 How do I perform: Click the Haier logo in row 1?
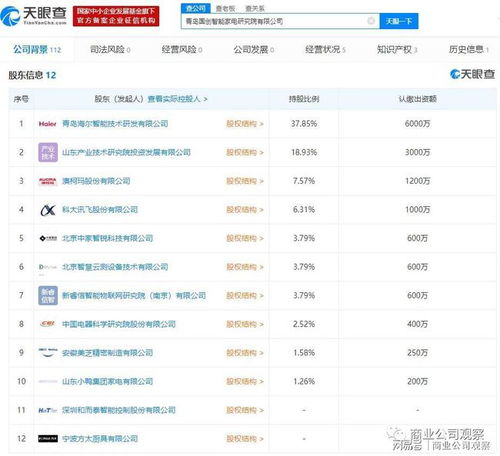[48, 124]
